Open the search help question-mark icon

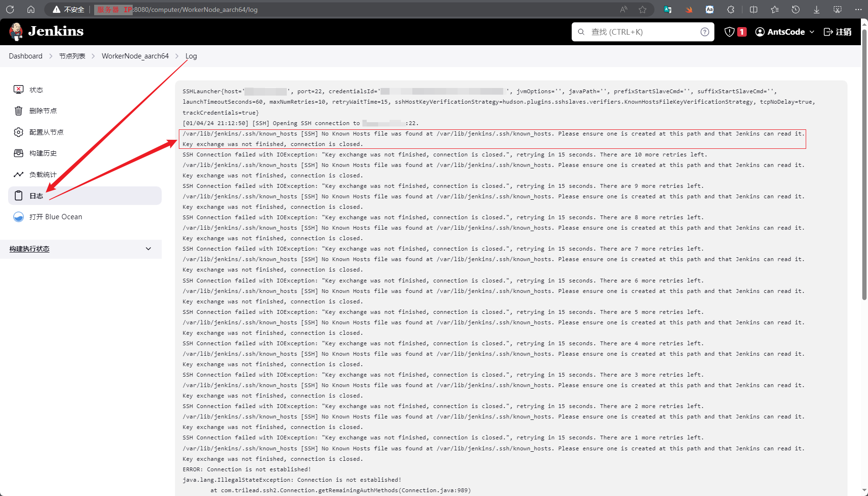705,32
